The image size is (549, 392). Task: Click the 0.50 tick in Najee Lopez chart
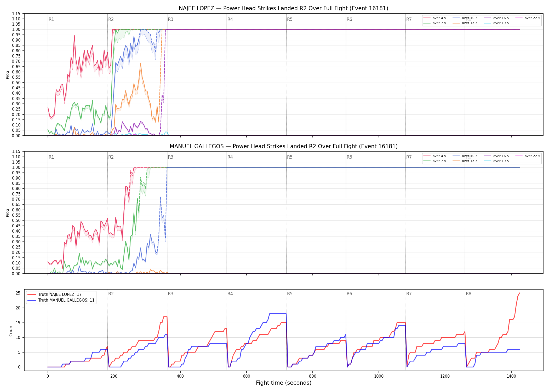click(x=16, y=83)
